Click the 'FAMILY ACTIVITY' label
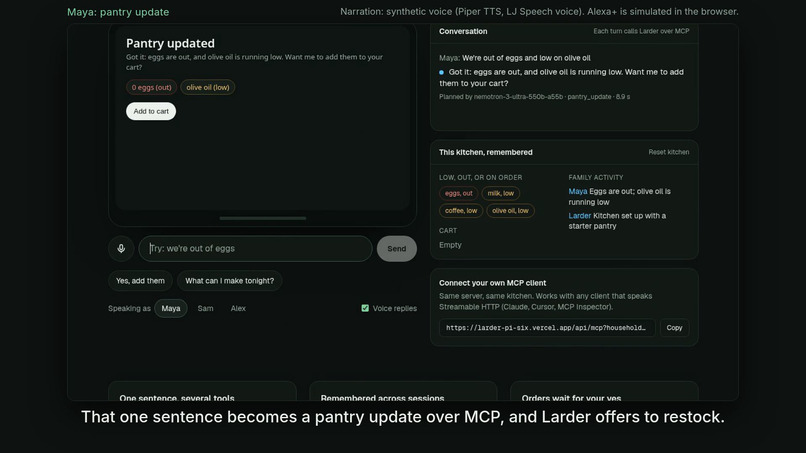The width and height of the screenshot is (806, 453). coord(596,177)
